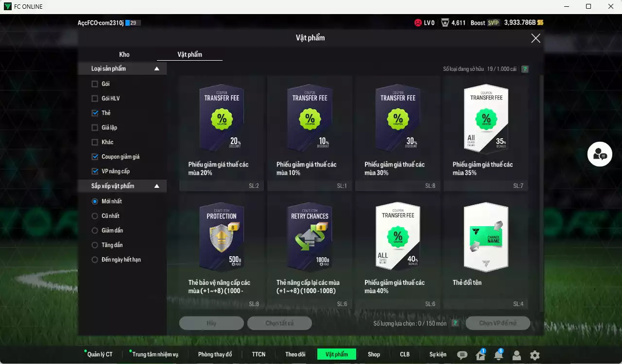Screen dimensions: 622x364
Task: Uncheck Coupon giảm giá filter
Action: [95, 157]
